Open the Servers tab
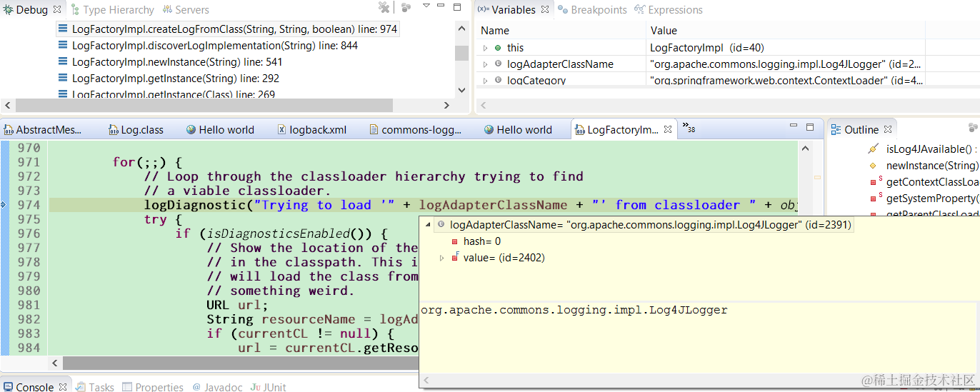This screenshot has height=392, width=980. 186,10
